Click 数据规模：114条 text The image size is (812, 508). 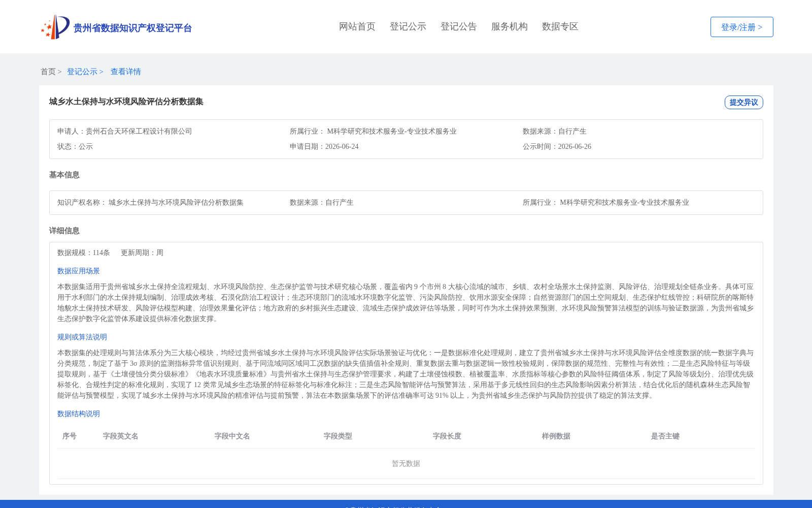84,252
